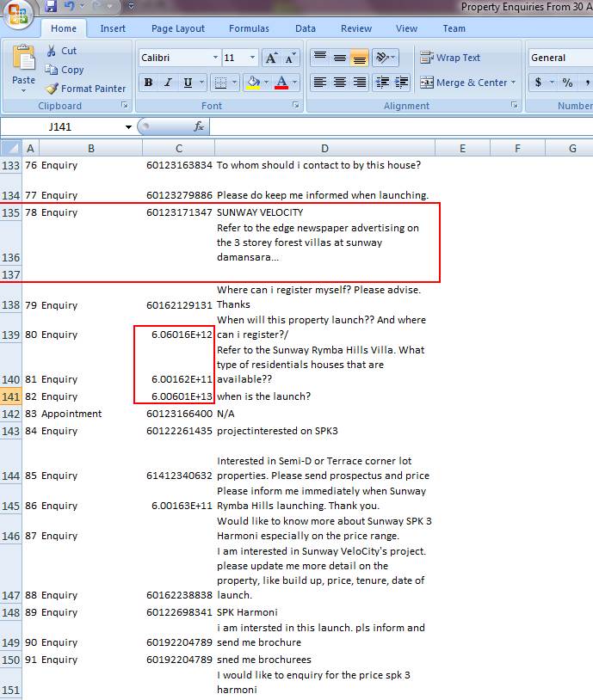This screenshot has width=593, height=700.
Task: Open the Formulas tab
Action: tap(249, 28)
